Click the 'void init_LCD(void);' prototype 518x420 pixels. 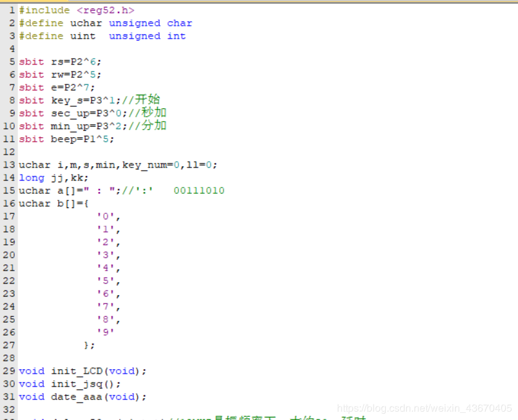[x=82, y=371]
